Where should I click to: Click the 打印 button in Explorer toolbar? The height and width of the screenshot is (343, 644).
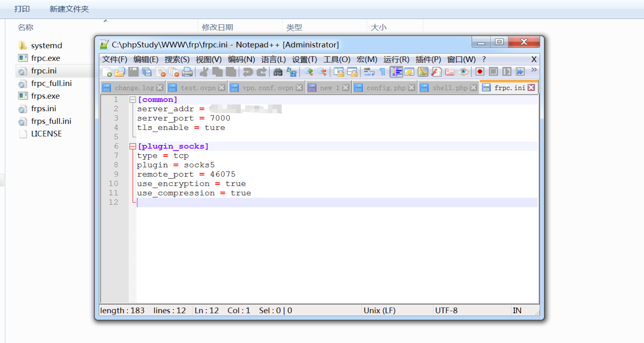pyautogui.click(x=22, y=9)
